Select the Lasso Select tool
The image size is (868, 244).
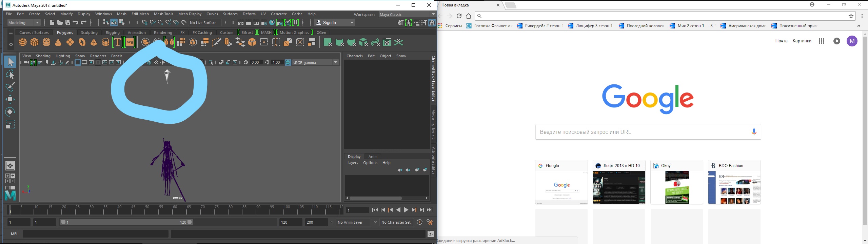coord(10,75)
